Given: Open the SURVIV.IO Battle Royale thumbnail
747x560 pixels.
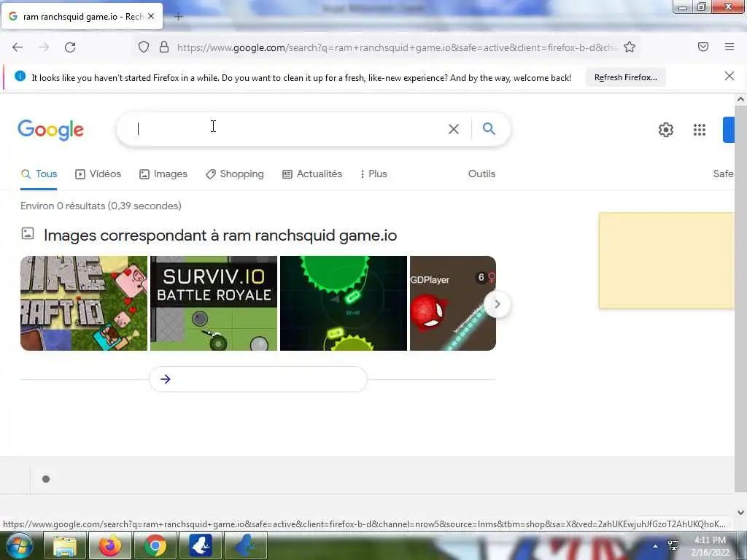Looking at the screenshot, I should point(214,303).
